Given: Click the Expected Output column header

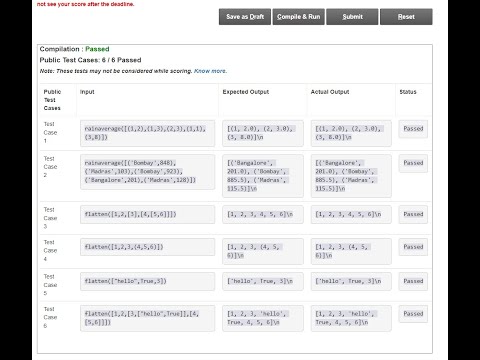Looking at the screenshot, I should pyautogui.click(x=246, y=92).
